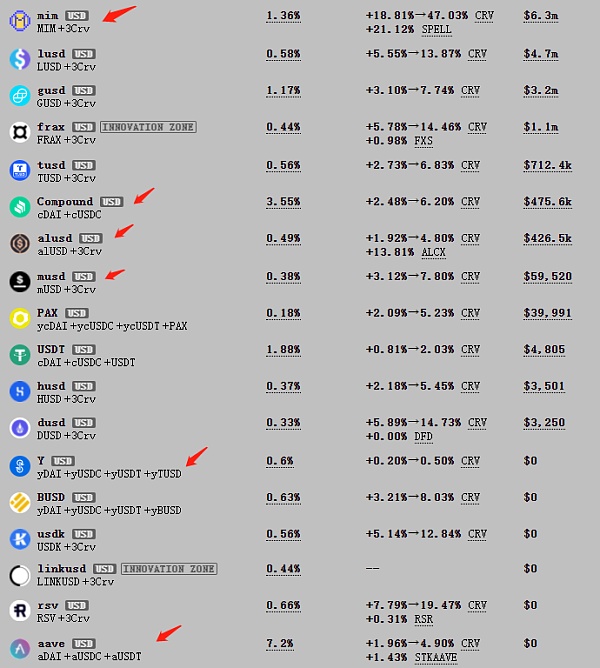Select the gusd pool icon
The image size is (600, 668).
coord(20,96)
